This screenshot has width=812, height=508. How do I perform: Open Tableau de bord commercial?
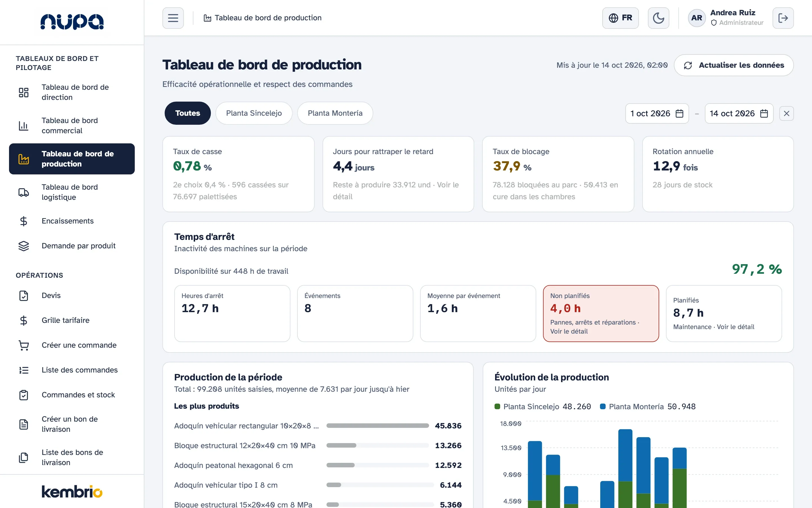coord(72,125)
